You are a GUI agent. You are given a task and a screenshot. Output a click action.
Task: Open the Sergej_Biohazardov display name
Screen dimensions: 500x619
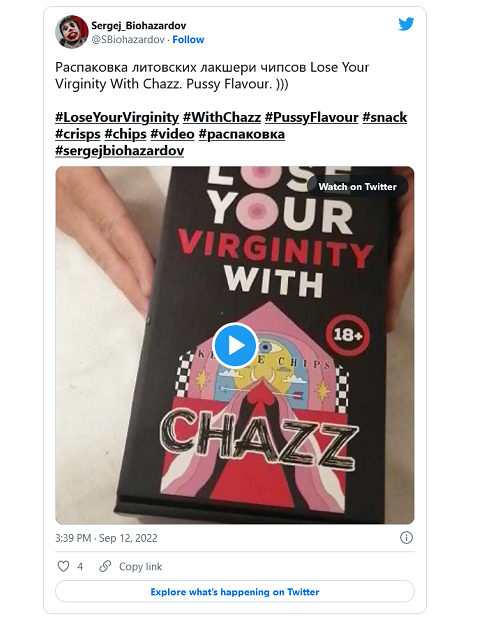139,26
